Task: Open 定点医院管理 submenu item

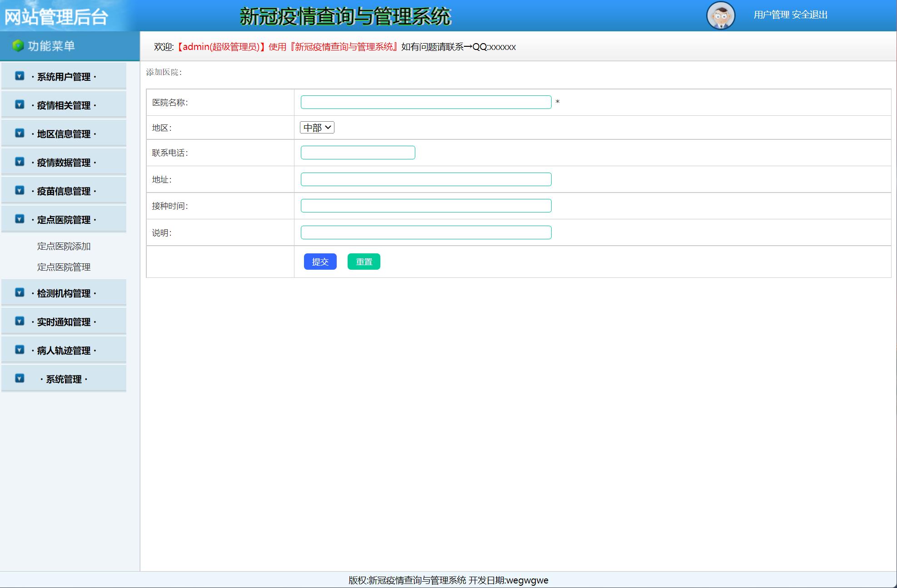Action: point(64,267)
